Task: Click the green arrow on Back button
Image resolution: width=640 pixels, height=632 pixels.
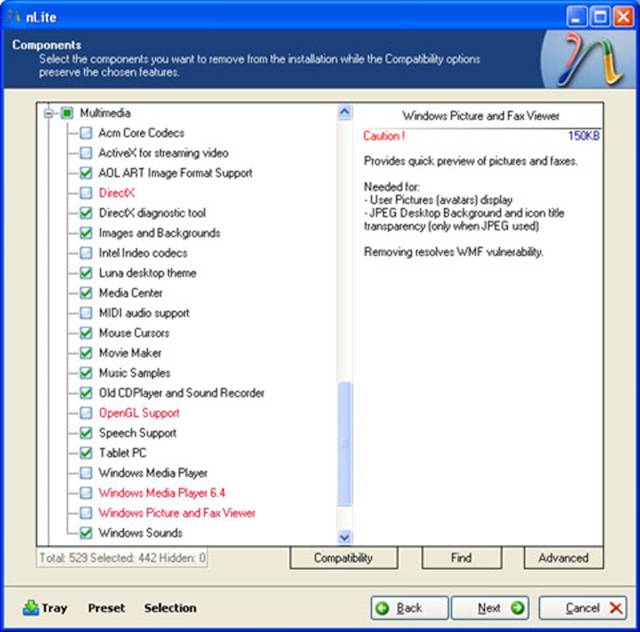Action: 383,608
